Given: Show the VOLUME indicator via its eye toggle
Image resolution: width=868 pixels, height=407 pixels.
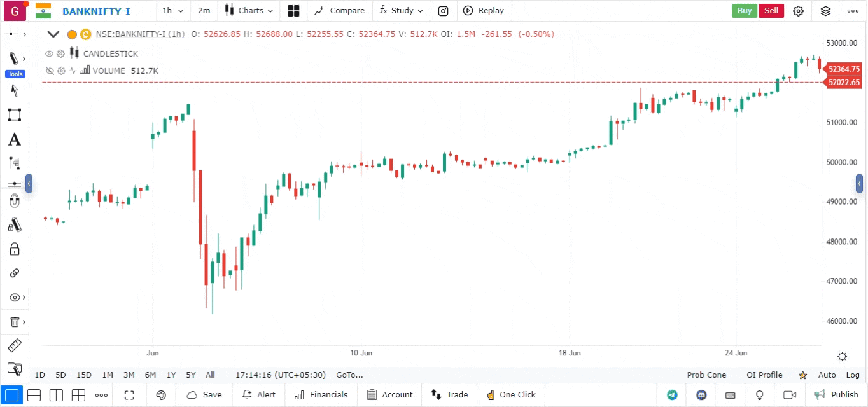Looking at the screenshot, I should pos(50,71).
